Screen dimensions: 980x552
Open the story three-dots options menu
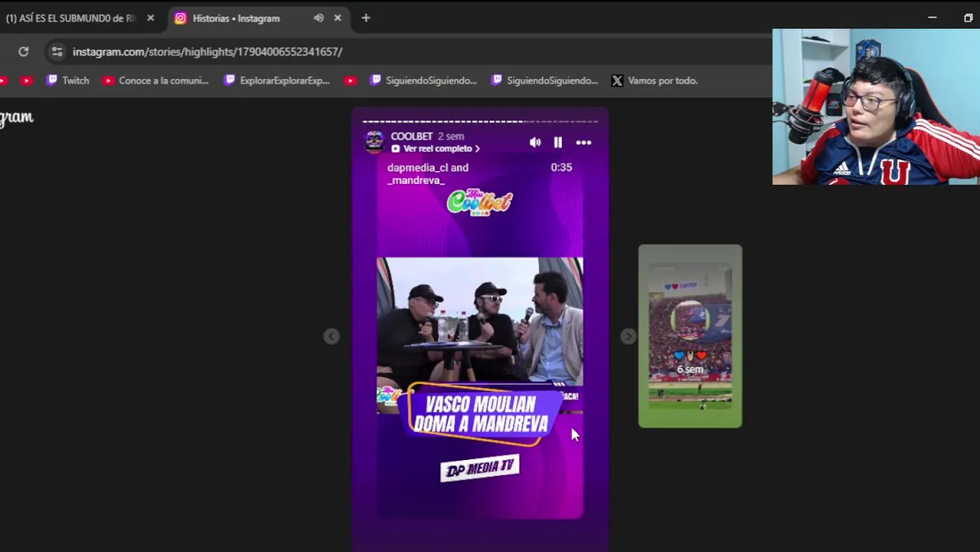click(584, 143)
